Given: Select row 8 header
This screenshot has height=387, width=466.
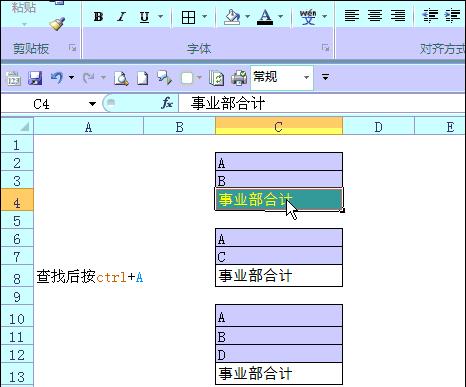Looking at the screenshot, I should pos(17,276).
